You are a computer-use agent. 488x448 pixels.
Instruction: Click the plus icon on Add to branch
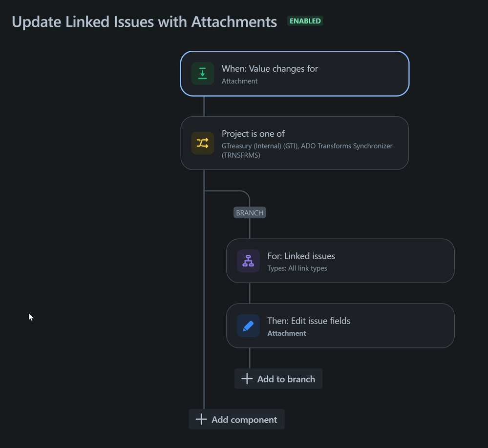point(247,378)
